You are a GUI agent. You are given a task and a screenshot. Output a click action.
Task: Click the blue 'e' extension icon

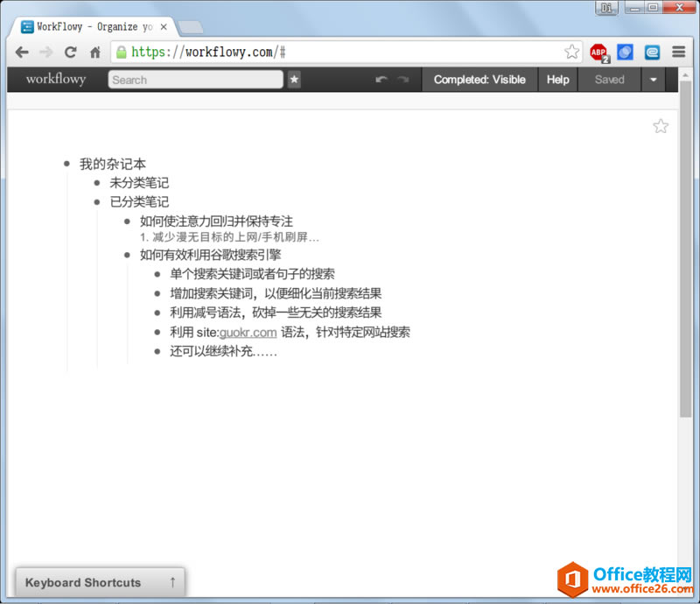tap(652, 53)
